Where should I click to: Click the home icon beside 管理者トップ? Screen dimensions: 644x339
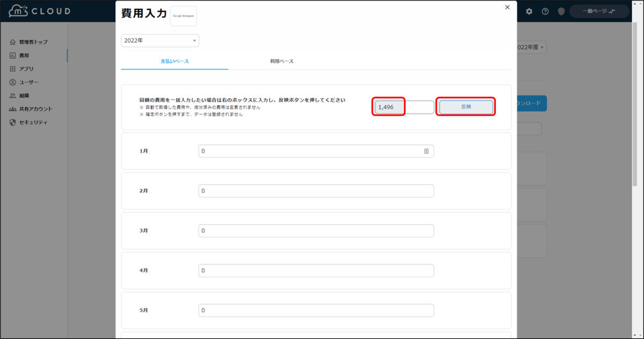click(13, 42)
